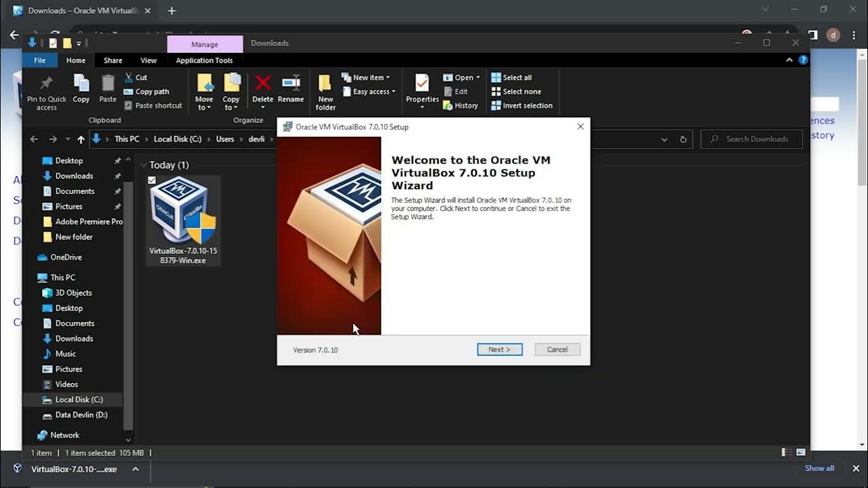Open File Explorer ribbon help icon

[804, 60]
